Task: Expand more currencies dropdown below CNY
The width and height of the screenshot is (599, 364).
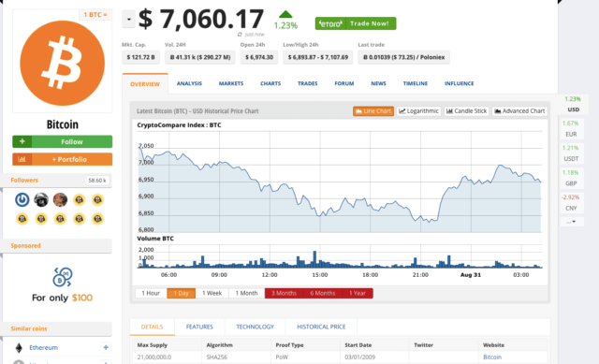Action: pyautogui.click(x=572, y=222)
